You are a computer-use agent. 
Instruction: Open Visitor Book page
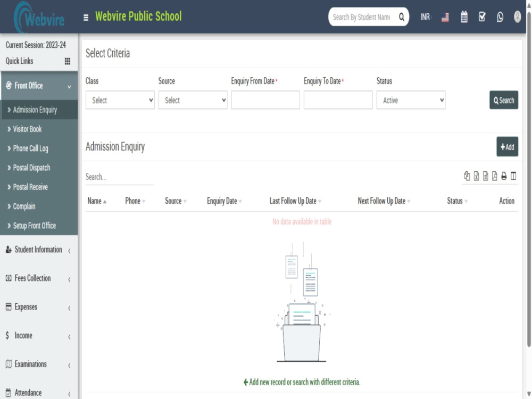click(x=40, y=129)
